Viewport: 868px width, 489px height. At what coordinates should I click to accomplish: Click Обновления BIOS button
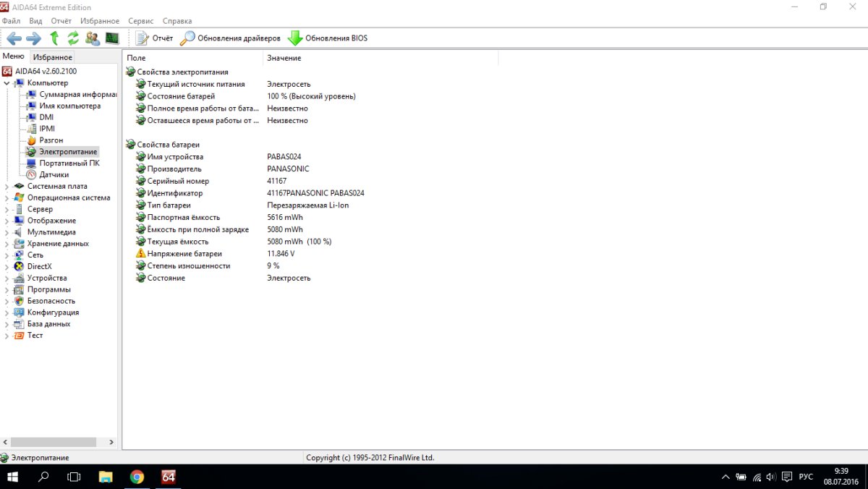[328, 38]
